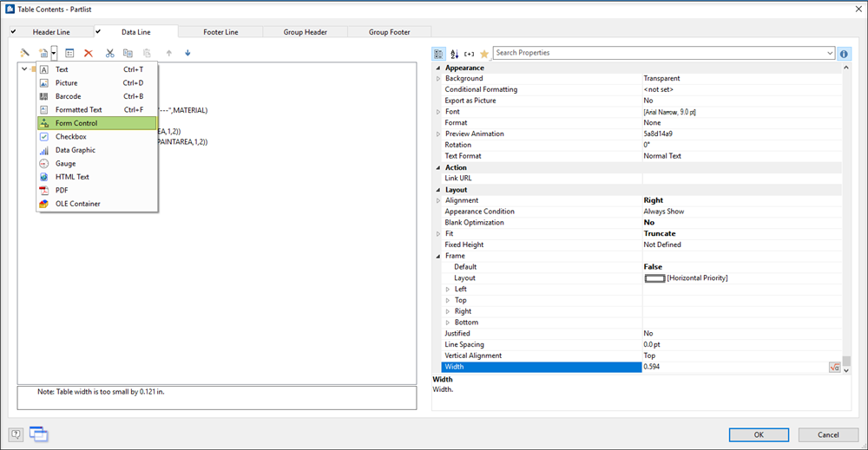Delete column with the red X icon
Image resolution: width=868 pixels, height=450 pixels.
point(88,53)
